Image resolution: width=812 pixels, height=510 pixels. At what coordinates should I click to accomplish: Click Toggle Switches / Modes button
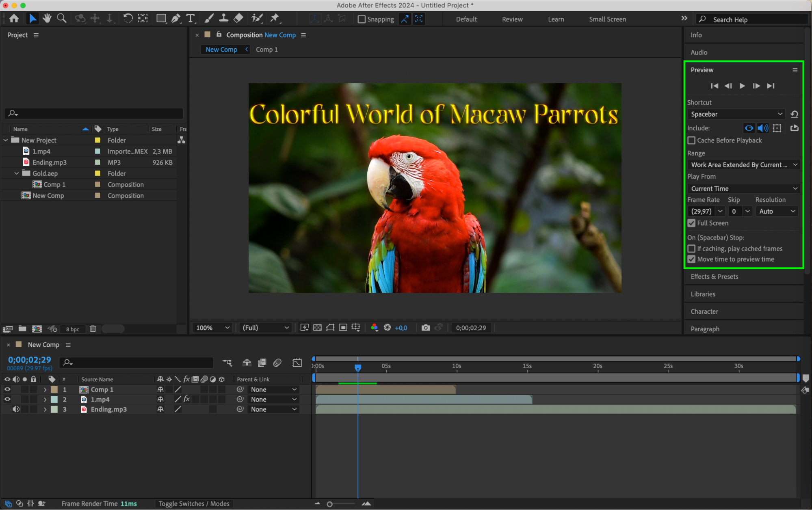194,504
